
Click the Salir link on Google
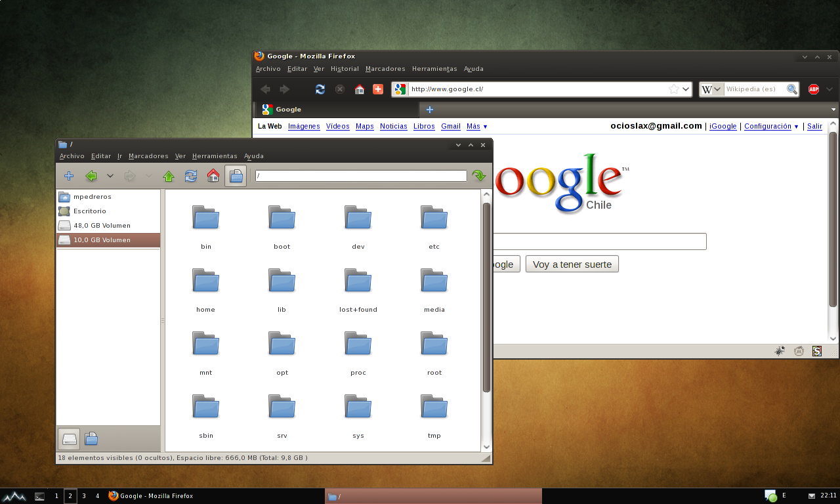(x=814, y=127)
